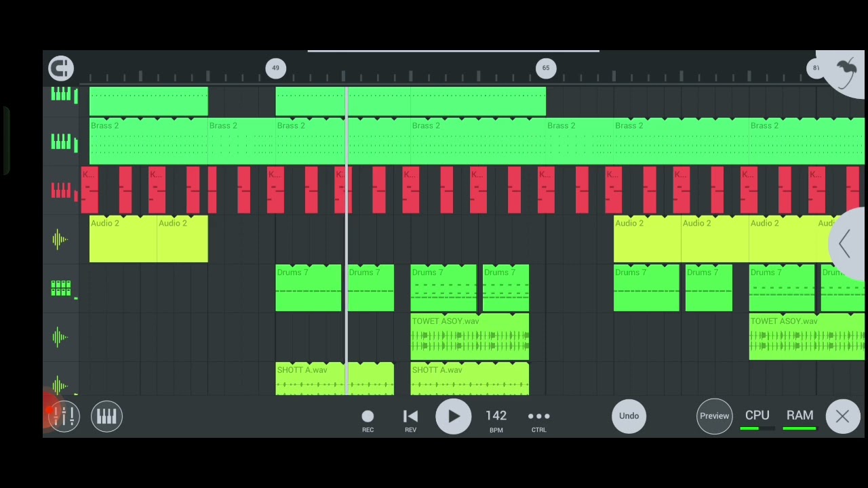Viewport: 868px width, 488px height.
Task: Close the panel with the X button
Action: 842,416
